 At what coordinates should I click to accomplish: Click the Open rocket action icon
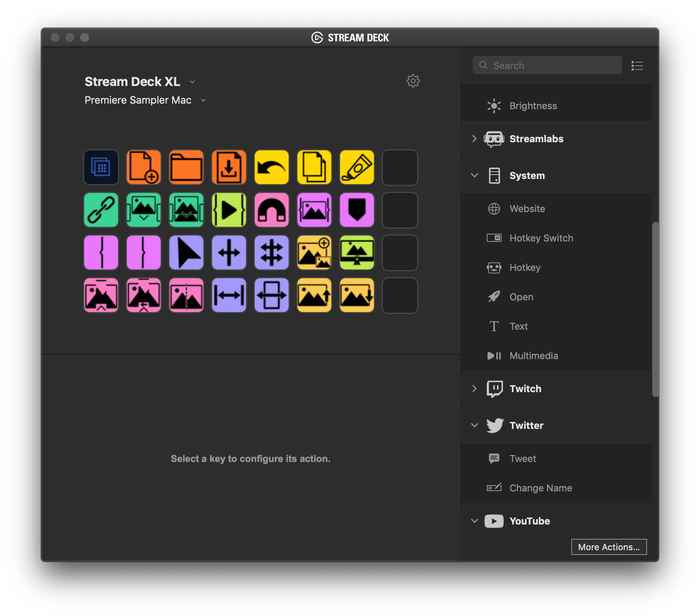pyautogui.click(x=494, y=297)
